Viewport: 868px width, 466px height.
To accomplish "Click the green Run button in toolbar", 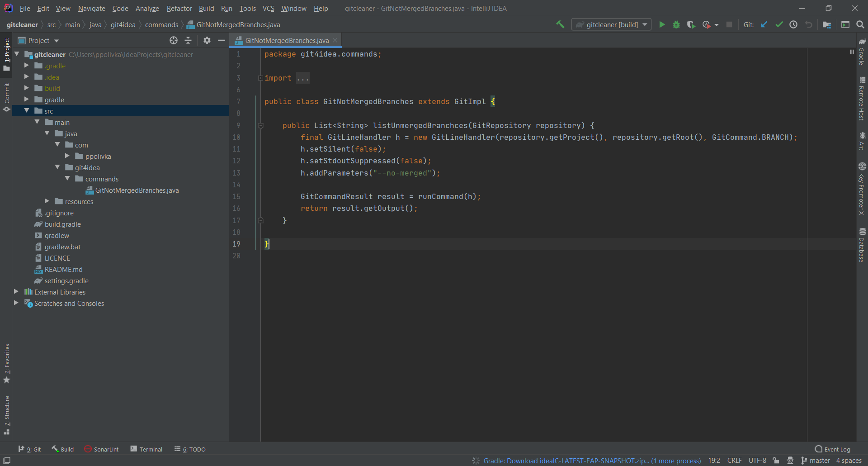I will [662, 25].
